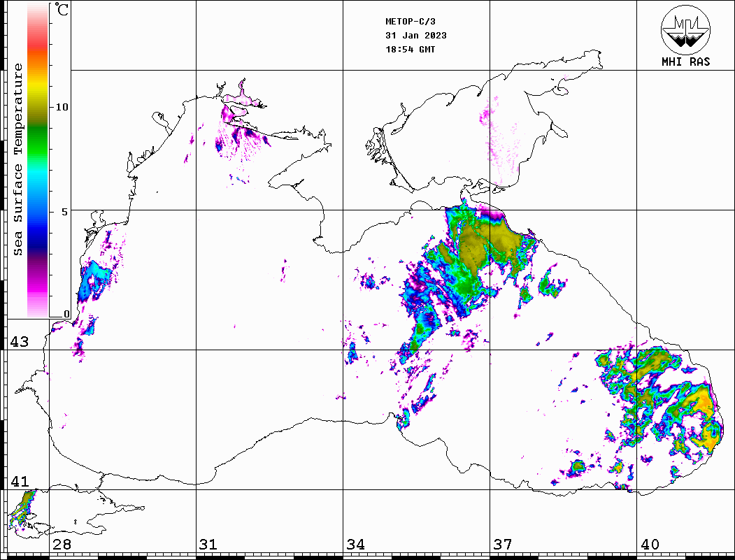Click the '5' value on temperature scale
The image size is (735, 560).
[65, 212]
